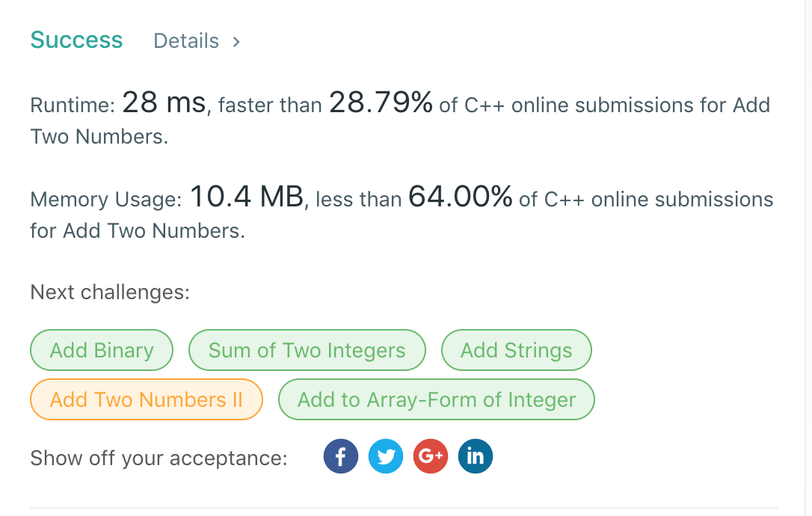Share acceptance via Twitter icon
Screen dimensions: 812x516
click(386, 456)
